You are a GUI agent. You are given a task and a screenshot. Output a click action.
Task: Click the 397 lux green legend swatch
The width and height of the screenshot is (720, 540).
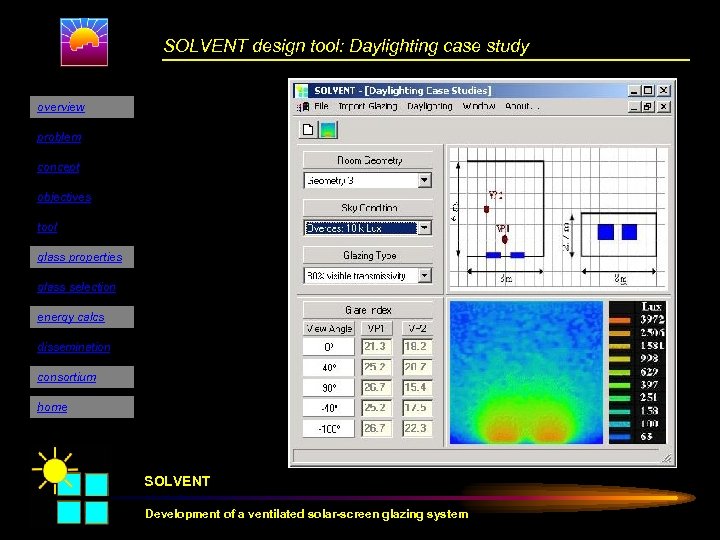click(620, 385)
